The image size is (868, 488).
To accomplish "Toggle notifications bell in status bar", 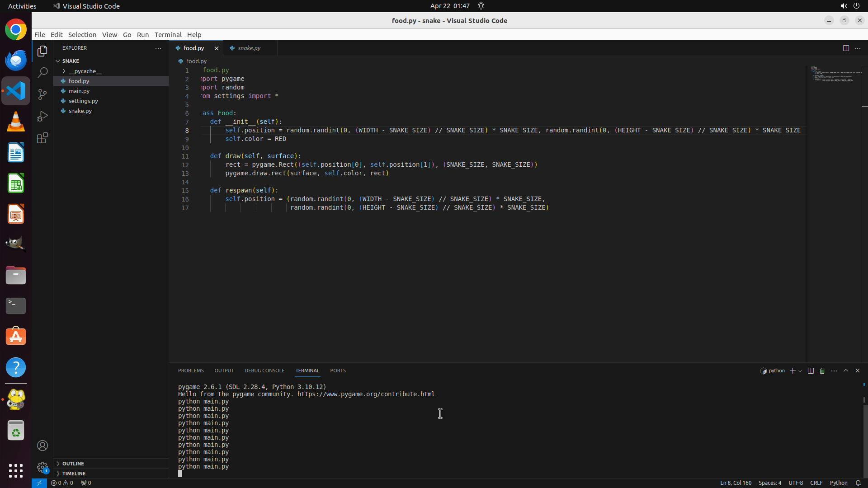I will click(858, 483).
